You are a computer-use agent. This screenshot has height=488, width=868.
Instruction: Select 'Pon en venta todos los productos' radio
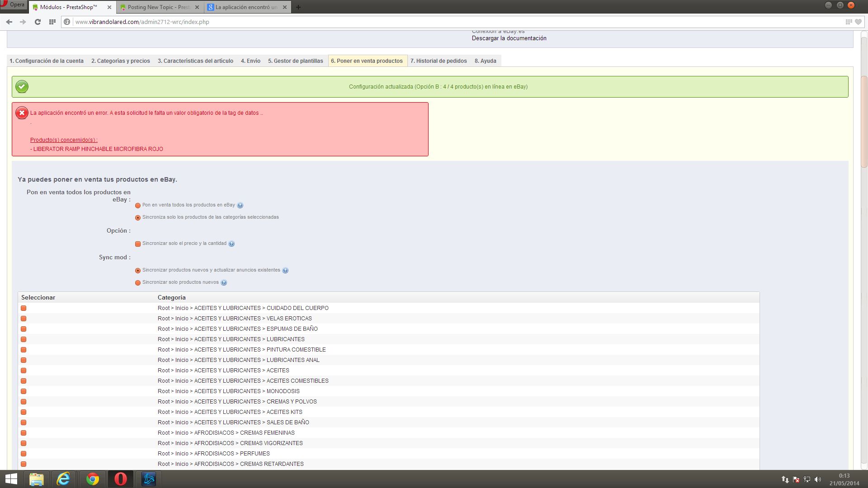pyautogui.click(x=138, y=206)
